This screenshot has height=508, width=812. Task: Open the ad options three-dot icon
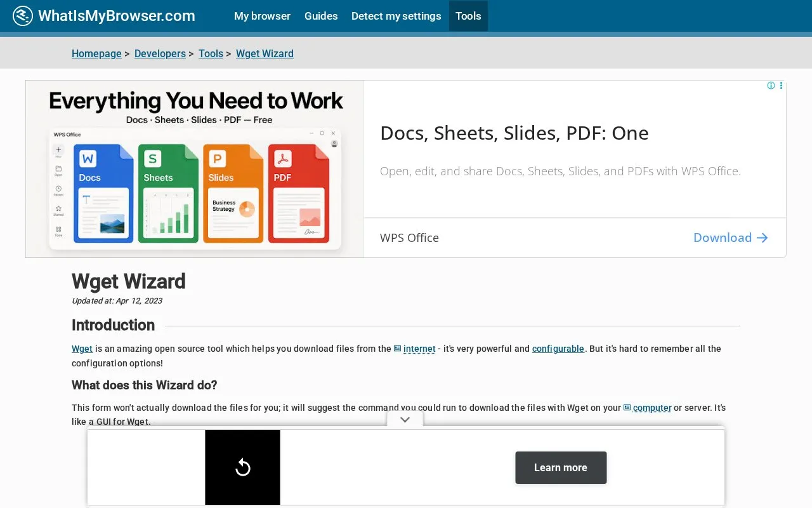point(781,86)
